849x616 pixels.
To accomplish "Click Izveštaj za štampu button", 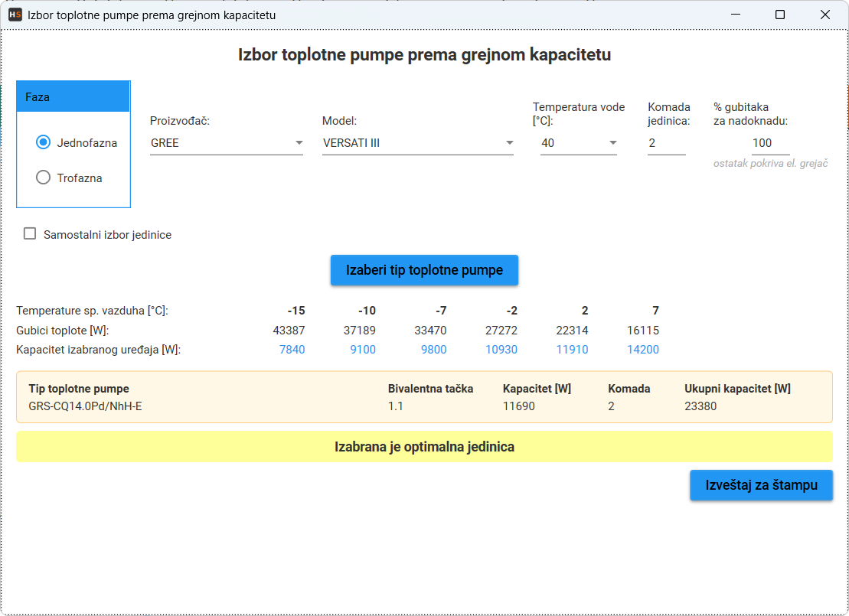I will pyautogui.click(x=761, y=485).
